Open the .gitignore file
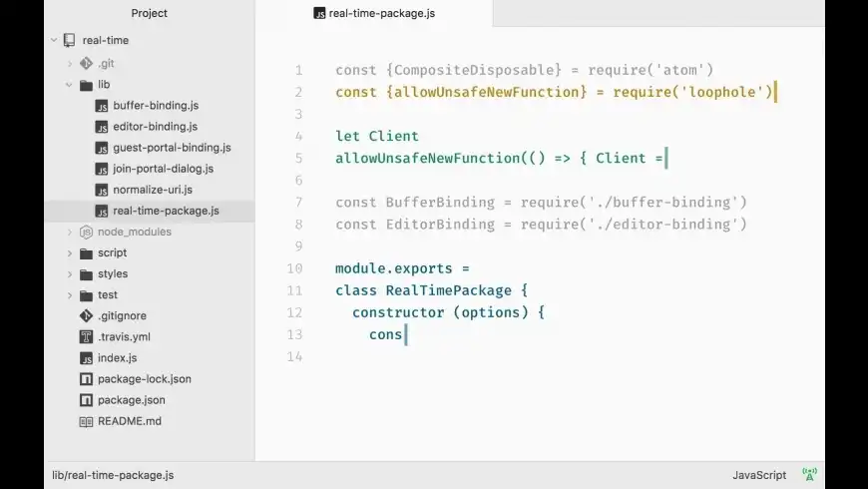Image resolution: width=868 pixels, height=489 pixels. (x=122, y=315)
